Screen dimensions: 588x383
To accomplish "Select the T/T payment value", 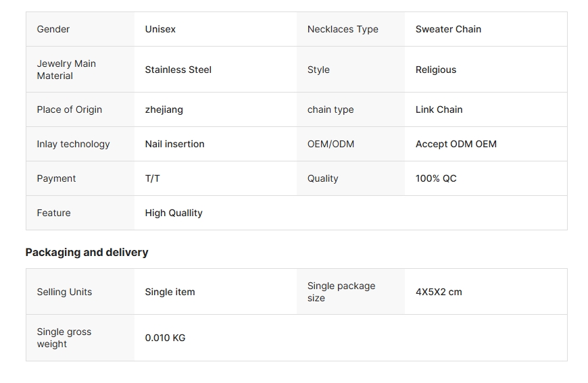I will click(153, 178).
